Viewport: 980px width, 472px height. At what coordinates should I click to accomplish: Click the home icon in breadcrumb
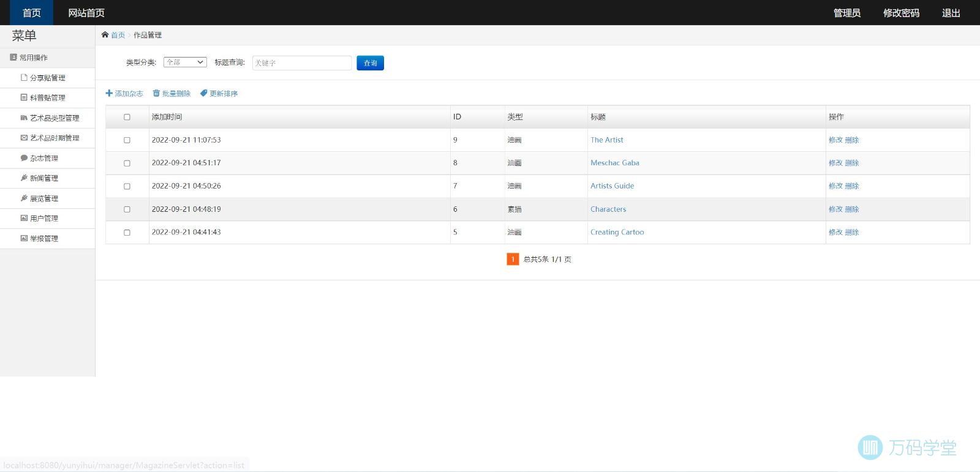point(105,35)
